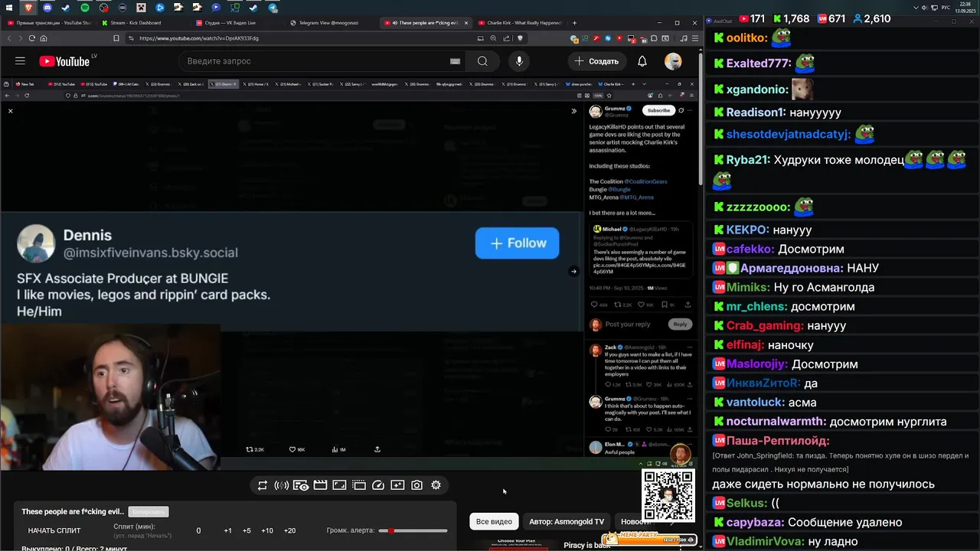Click next image arrow in video tweet

point(573,272)
